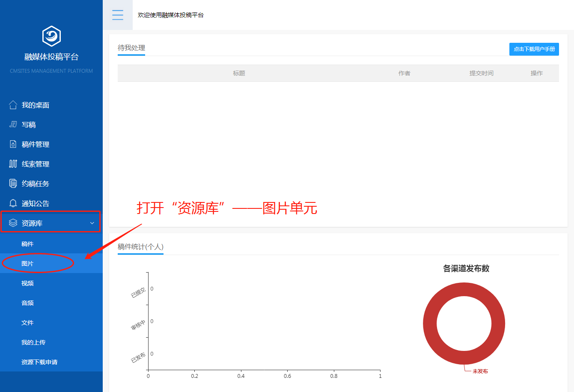The height and width of the screenshot is (392, 574).
Task: Open the 视频 resource submenu item
Action: (27, 283)
